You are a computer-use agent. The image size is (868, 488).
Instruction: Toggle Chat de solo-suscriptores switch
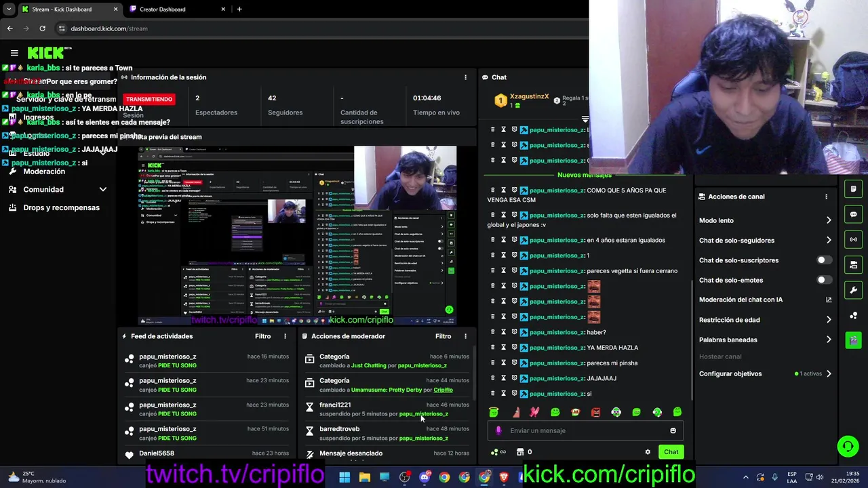(824, 260)
